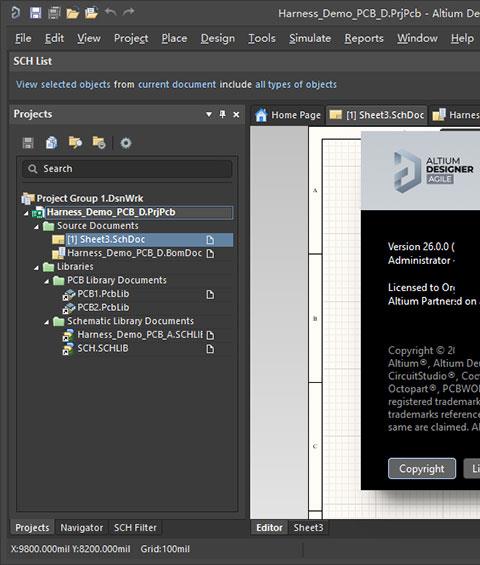This screenshot has height=565, width=480.
Task: Open the Edit menu
Action: point(54,38)
